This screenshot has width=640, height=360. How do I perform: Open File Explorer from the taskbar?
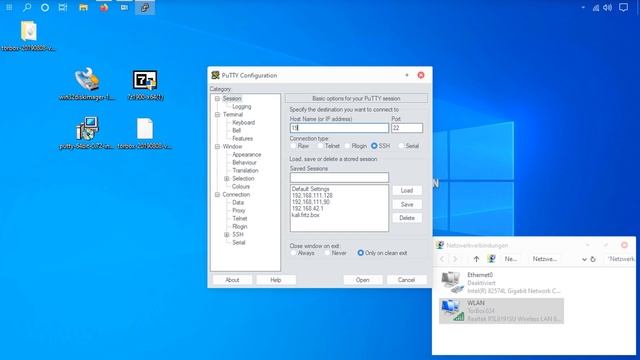point(84,7)
